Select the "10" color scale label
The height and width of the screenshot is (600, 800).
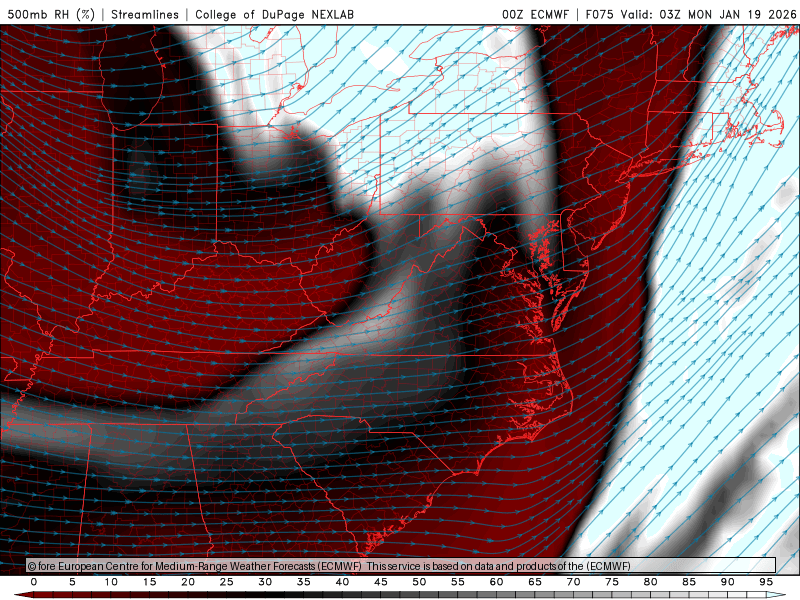pyautogui.click(x=111, y=582)
